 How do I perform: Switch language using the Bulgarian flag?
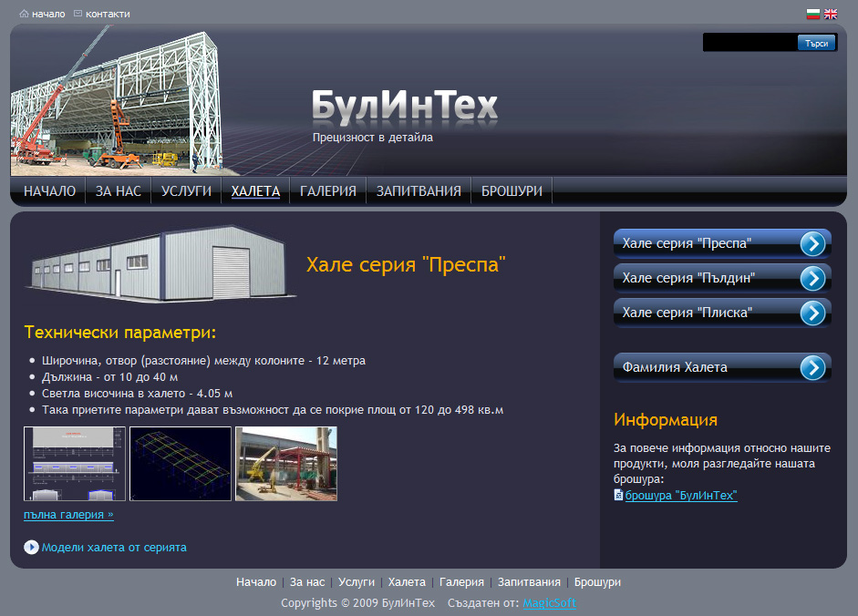click(x=813, y=15)
